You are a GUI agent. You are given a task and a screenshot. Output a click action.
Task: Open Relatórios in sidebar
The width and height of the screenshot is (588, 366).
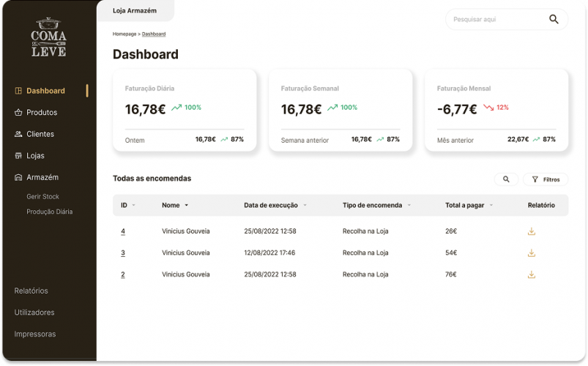pyautogui.click(x=31, y=291)
